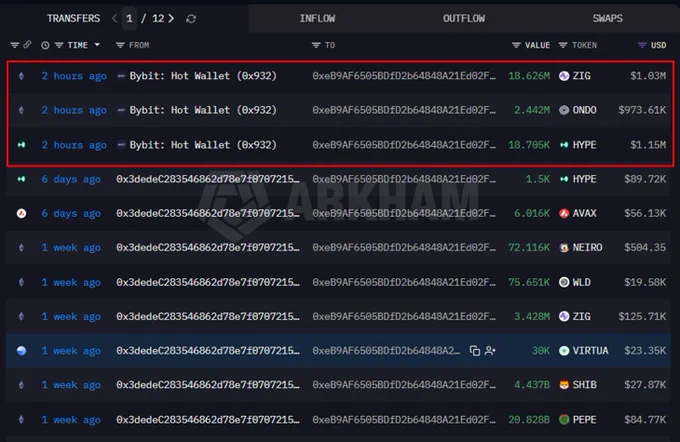This screenshot has height=442, width=680.
Task: Click the USD column header label
Action: pos(658,45)
